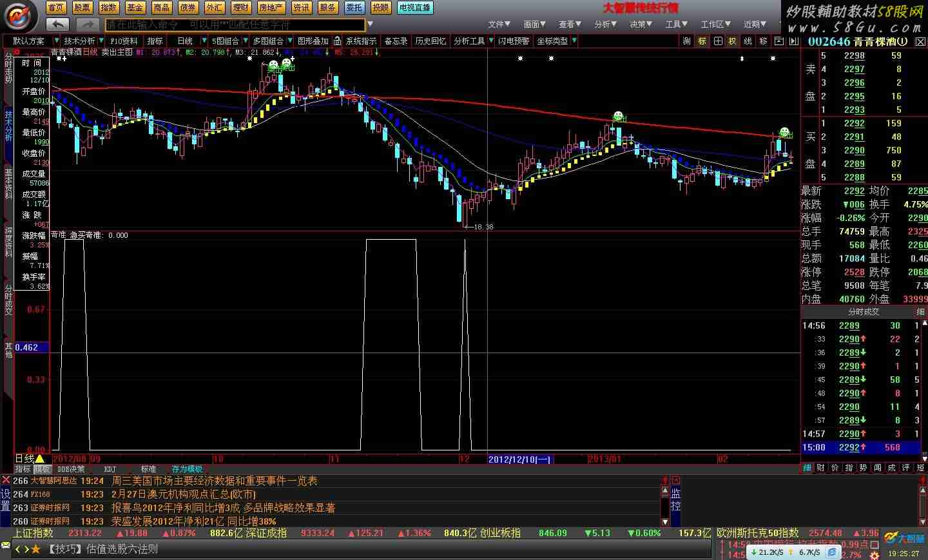Viewport: 928px width, 560px height.
Task: Expand the command input dropdown arrow
Action: (370, 24)
